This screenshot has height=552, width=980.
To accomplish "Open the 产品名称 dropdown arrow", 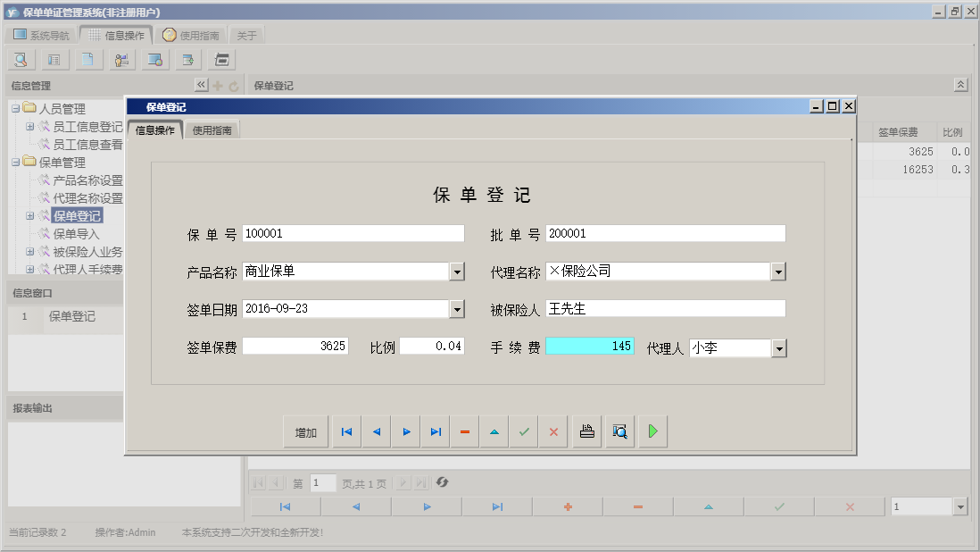I will (x=457, y=272).
